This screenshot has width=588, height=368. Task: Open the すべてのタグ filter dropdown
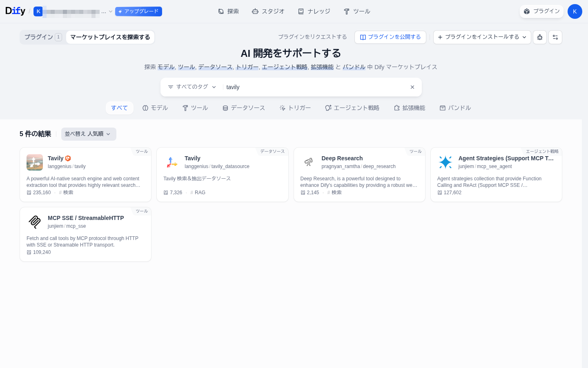[x=192, y=87]
